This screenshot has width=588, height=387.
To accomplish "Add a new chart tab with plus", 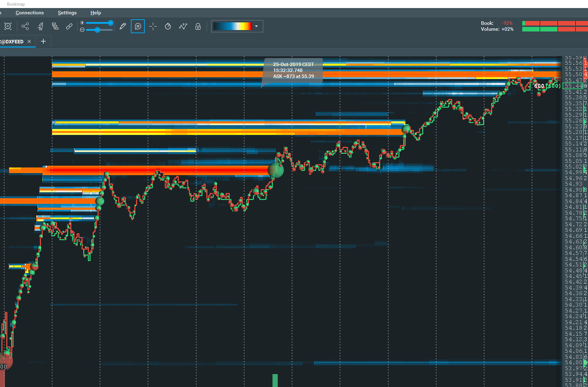I will (43, 41).
